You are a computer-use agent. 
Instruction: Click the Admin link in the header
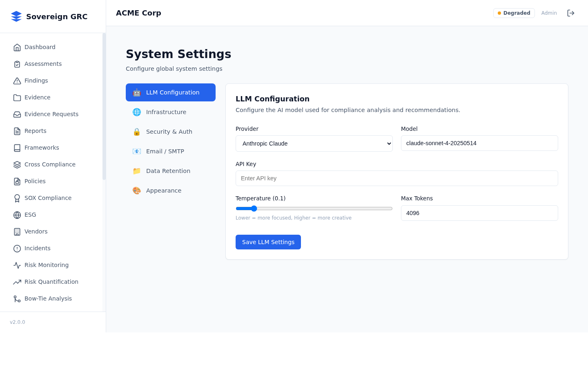pyautogui.click(x=549, y=13)
